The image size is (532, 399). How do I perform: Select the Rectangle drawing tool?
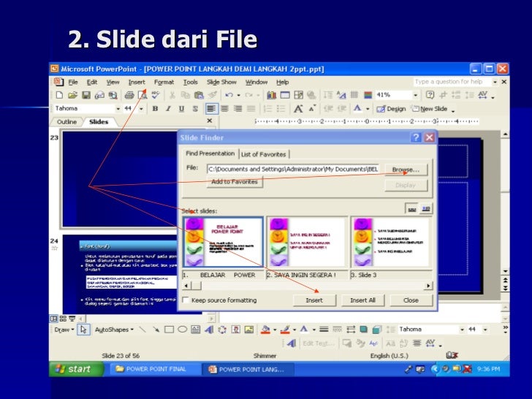(169, 330)
